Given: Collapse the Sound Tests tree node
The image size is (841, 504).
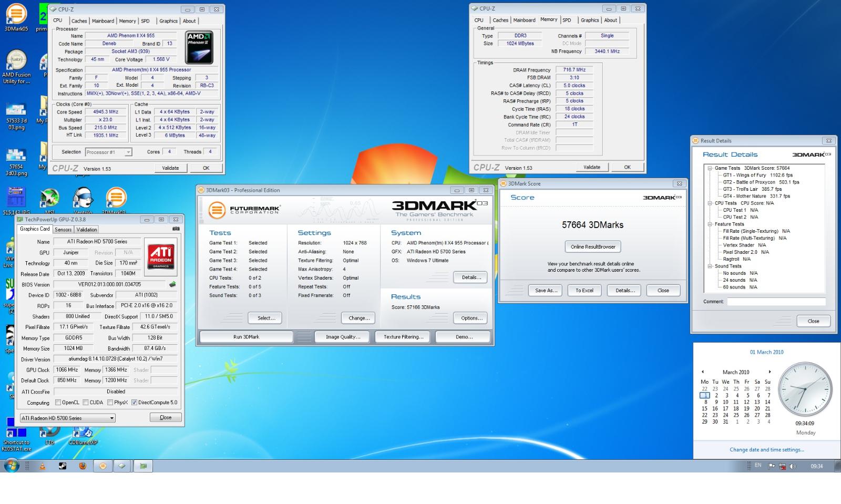Looking at the screenshot, I should coord(710,266).
